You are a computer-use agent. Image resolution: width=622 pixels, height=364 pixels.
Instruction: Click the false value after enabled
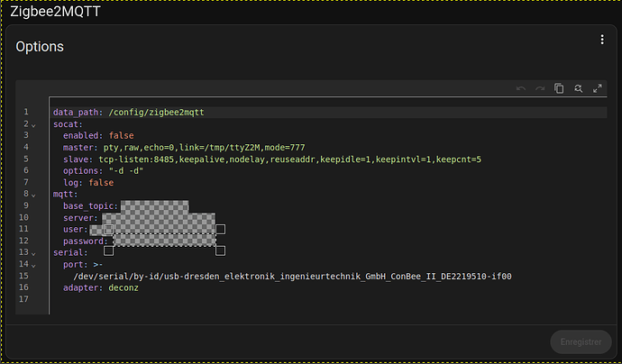pos(122,136)
